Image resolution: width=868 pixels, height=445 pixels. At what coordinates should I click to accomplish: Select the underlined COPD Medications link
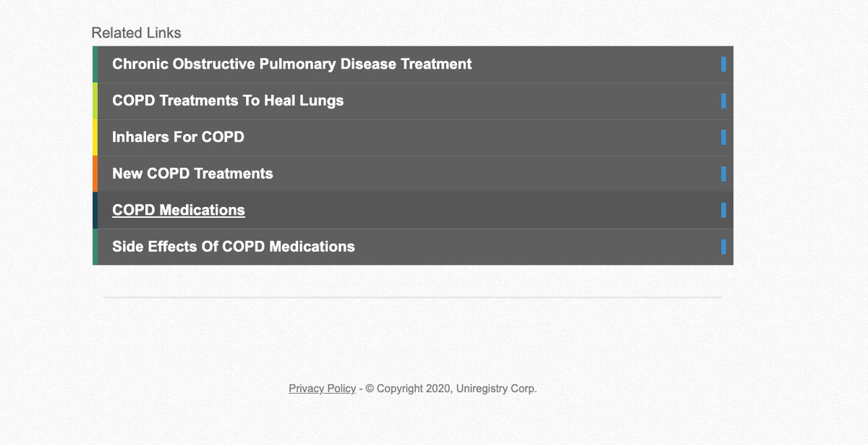coord(179,210)
